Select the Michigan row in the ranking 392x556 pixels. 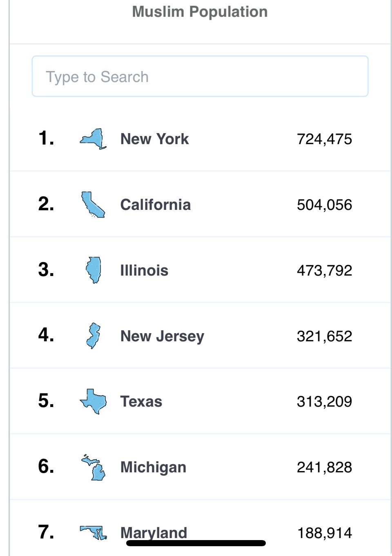pos(153,467)
